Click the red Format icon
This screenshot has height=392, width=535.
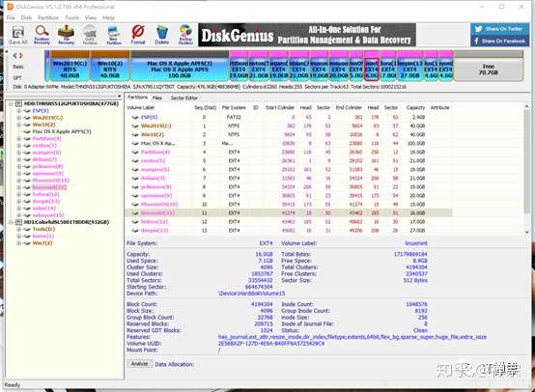138,32
